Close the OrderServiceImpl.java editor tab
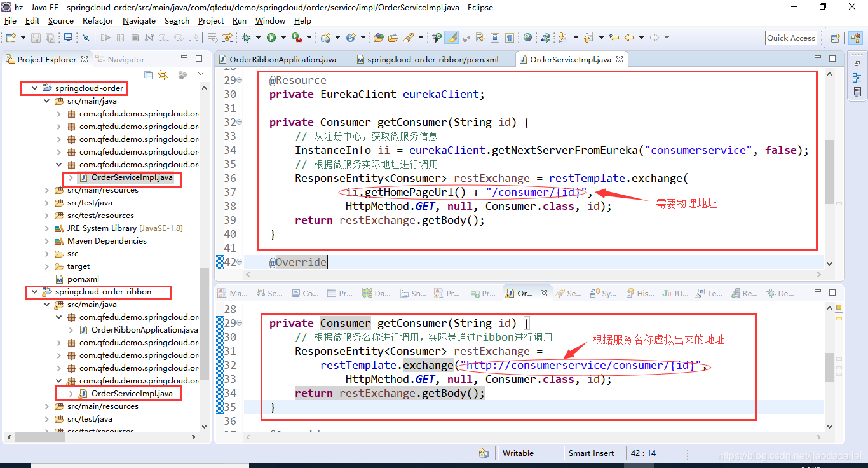 tap(620, 59)
